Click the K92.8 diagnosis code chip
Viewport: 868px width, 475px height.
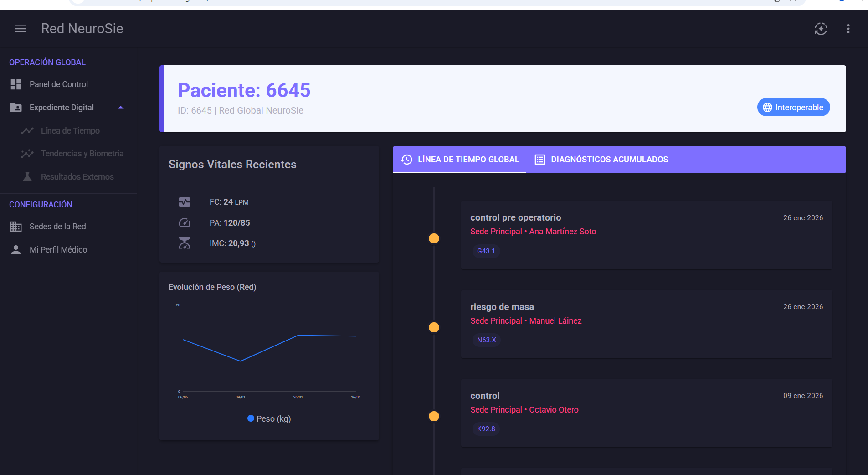486,429
